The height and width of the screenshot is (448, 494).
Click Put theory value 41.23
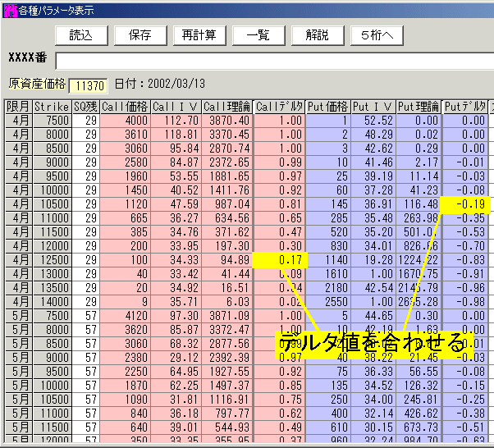click(419, 190)
